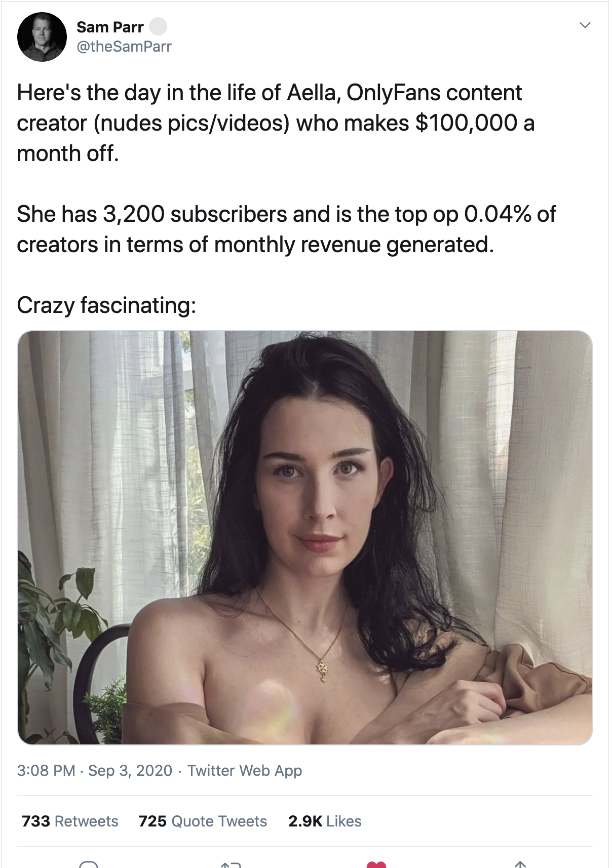Reply to the tweet via speech bubble icon
This screenshot has height=868, width=612.
click(89, 863)
